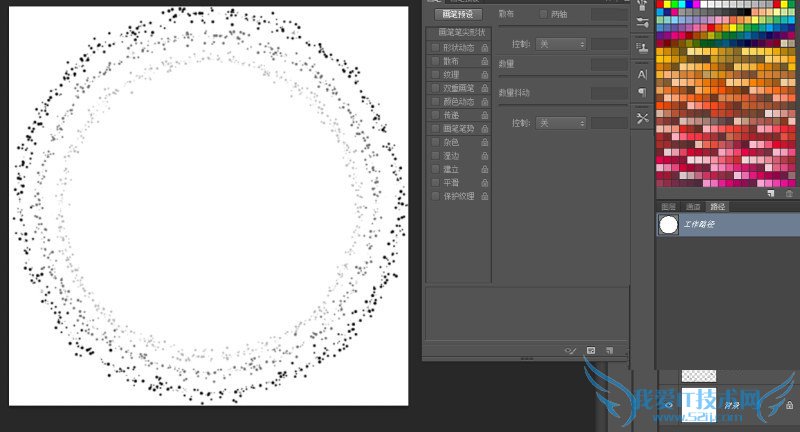Click the 散布 value input field
The image size is (800, 432).
tap(609, 14)
